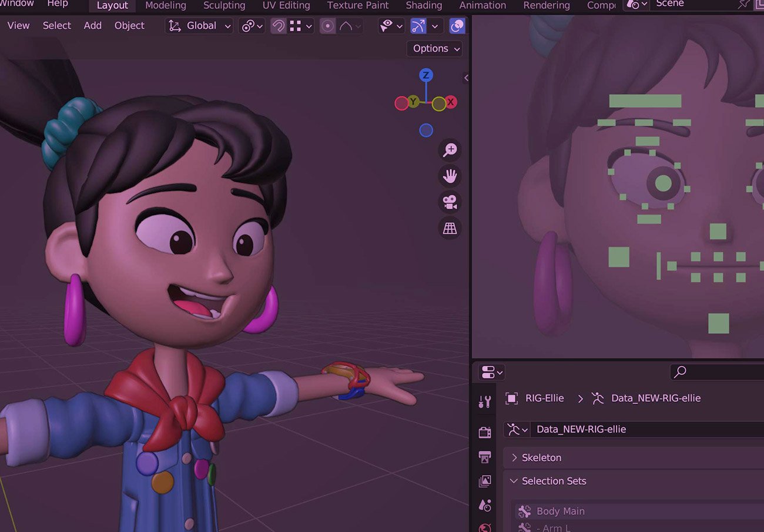This screenshot has height=532, width=764.
Task: Click the labeled Y axis on navigation gizmo
Action: point(414,102)
